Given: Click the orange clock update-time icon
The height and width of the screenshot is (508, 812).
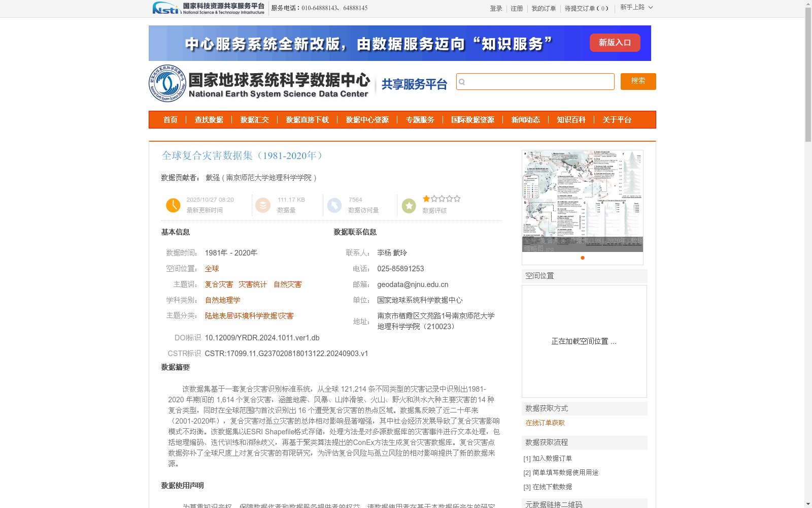Looking at the screenshot, I should point(173,205).
